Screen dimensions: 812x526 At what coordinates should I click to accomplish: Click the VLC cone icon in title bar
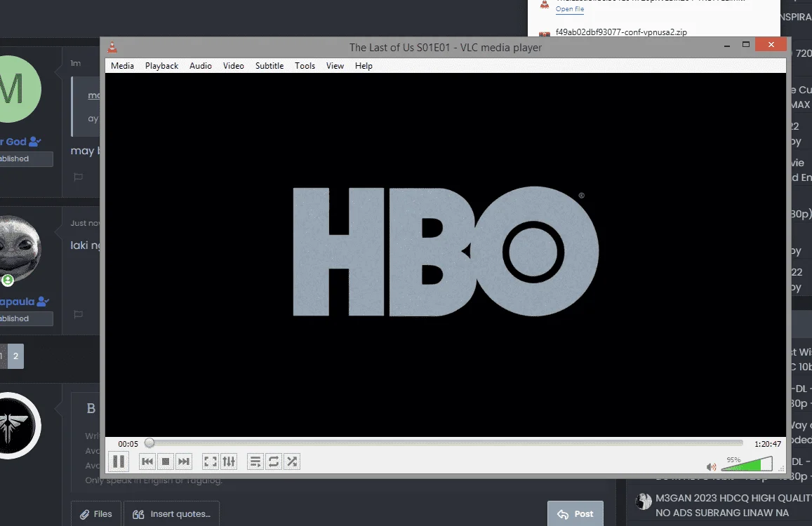(x=112, y=48)
